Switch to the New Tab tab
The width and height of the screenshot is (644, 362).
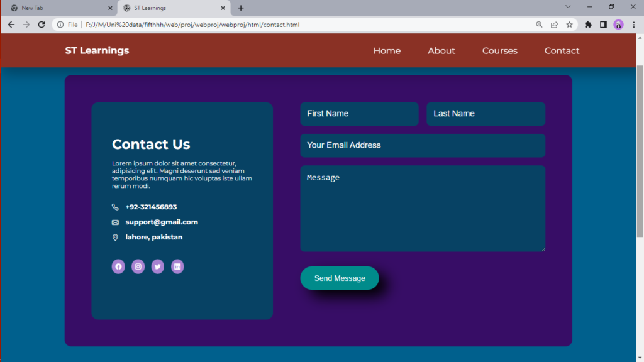click(61, 8)
